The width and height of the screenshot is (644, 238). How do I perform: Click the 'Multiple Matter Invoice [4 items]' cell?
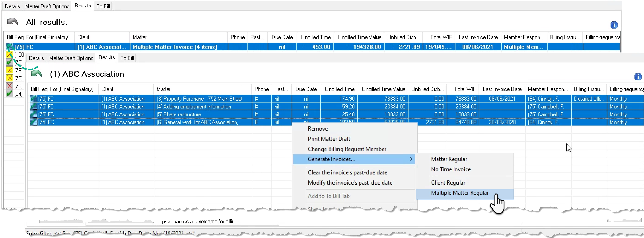pyautogui.click(x=179, y=47)
